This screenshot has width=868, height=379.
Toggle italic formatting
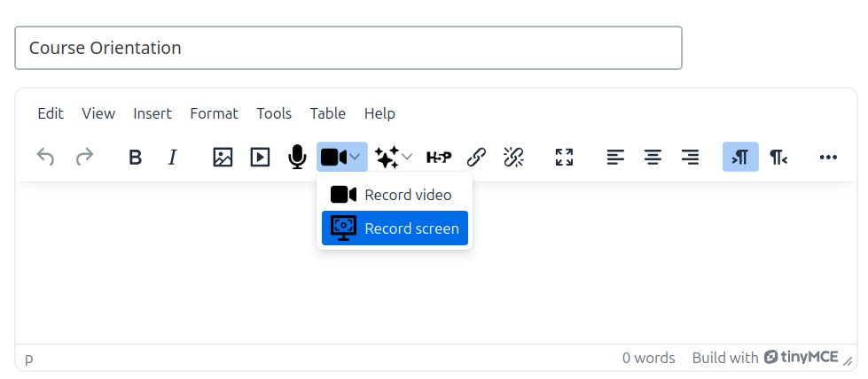point(173,158)
